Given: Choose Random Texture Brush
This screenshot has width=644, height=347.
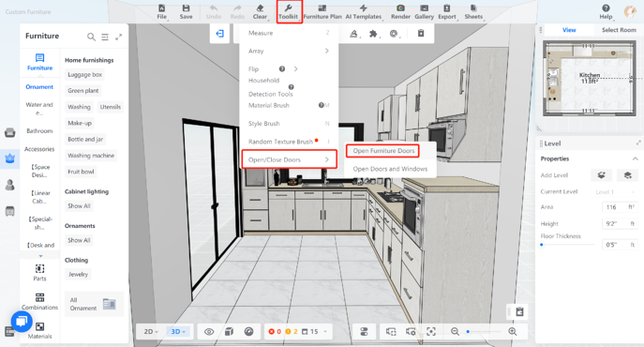Looking at the screenshot, I should click(289, 142).
